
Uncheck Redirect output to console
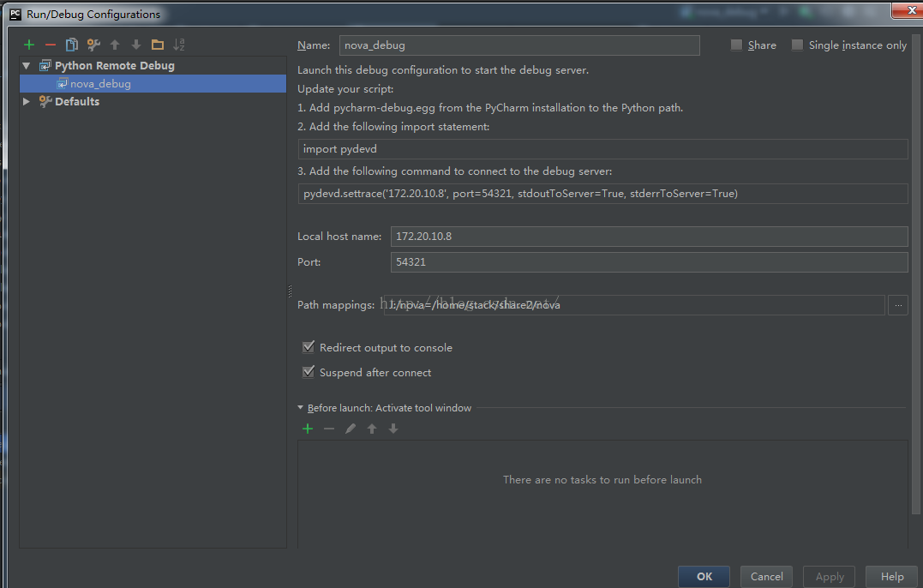(309, 347)
